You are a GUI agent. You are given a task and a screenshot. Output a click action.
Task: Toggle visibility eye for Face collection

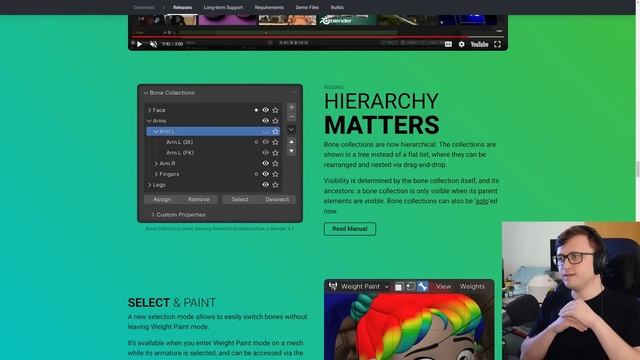click(265, 110)
